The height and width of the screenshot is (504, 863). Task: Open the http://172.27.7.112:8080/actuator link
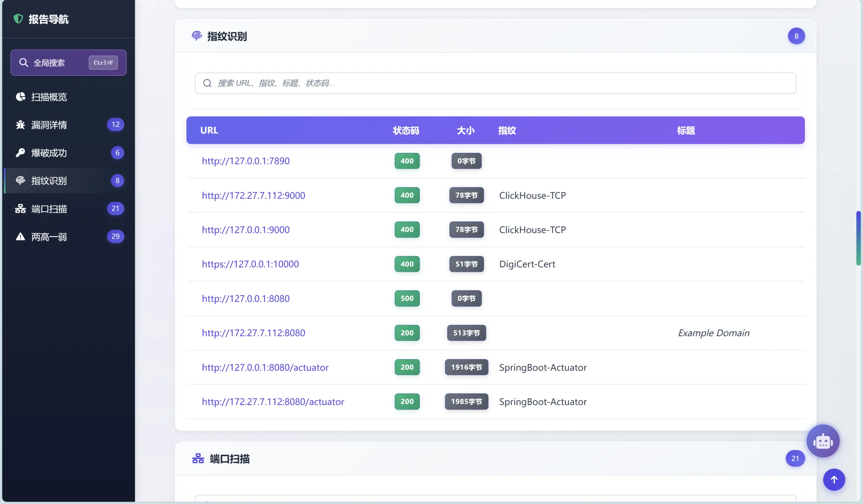pos(273,402)
